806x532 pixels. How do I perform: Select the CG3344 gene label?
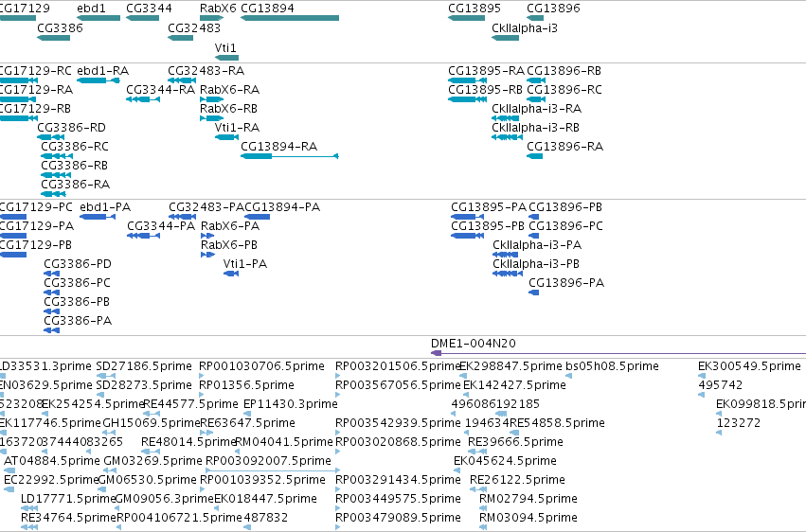tap(149, 9)
